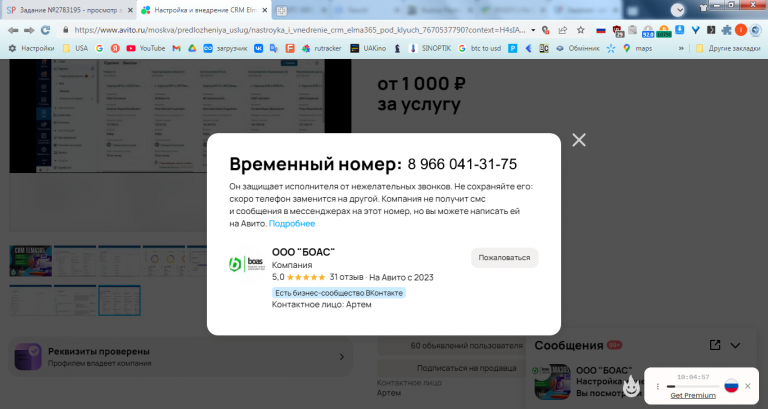This screenshot has height=409, width=768.
Task: Click the Есть бизнес-сообщество ВКонтакте badge
Action: click(x=339, y=293)
